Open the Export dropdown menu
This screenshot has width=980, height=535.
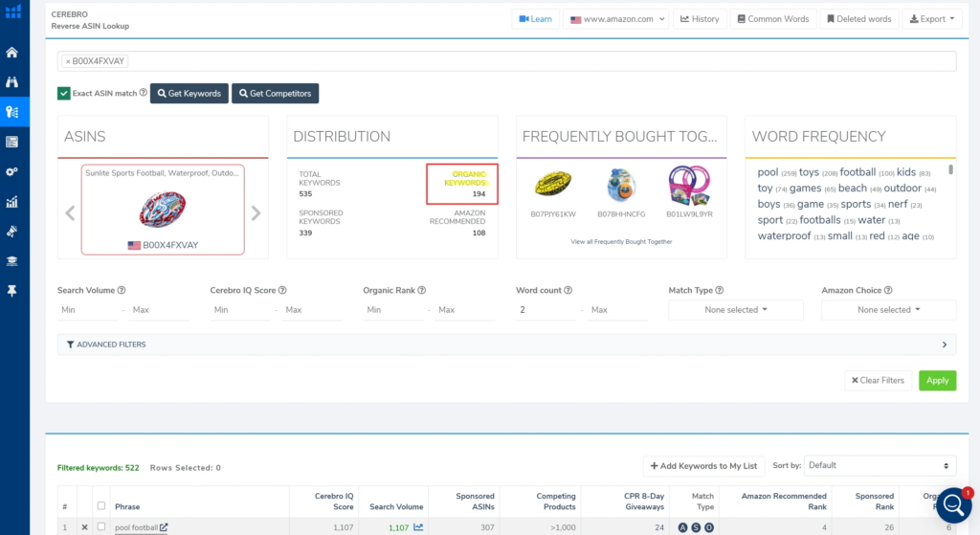point(932,19)
